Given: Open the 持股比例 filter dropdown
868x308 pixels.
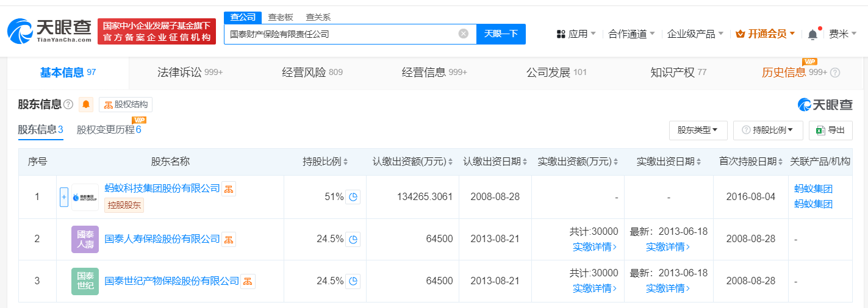Looking at the screenshot, I should [768, 130].
